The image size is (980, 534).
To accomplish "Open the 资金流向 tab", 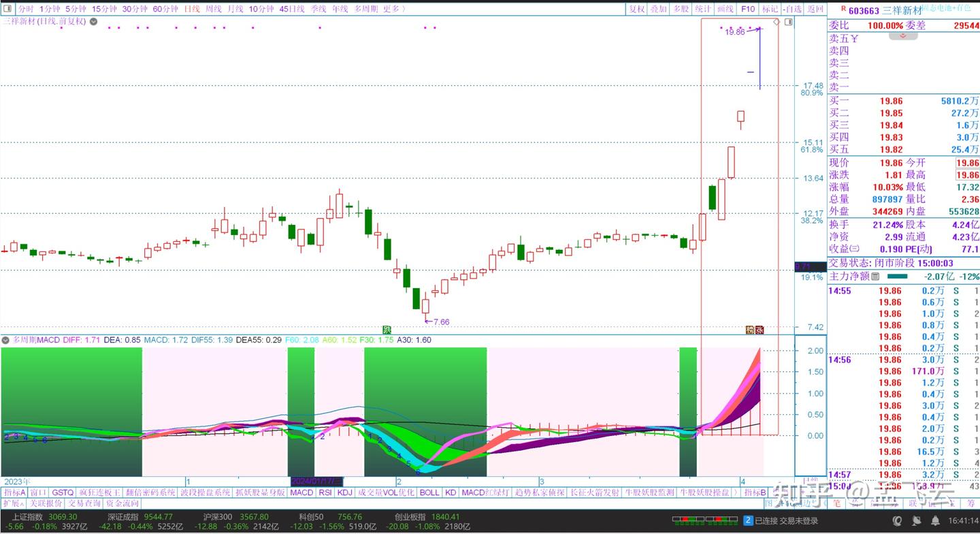I will pyautogui.click(x=121, y=503).
